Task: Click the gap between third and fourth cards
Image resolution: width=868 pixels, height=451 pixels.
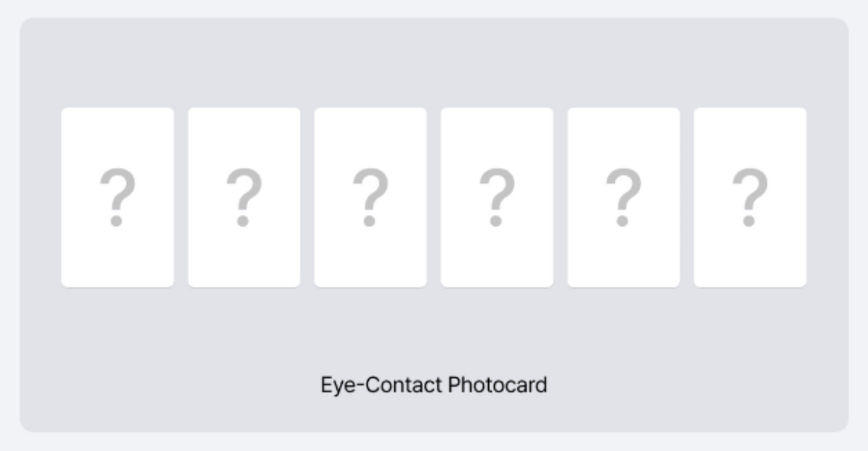Action: coord(434,197)
